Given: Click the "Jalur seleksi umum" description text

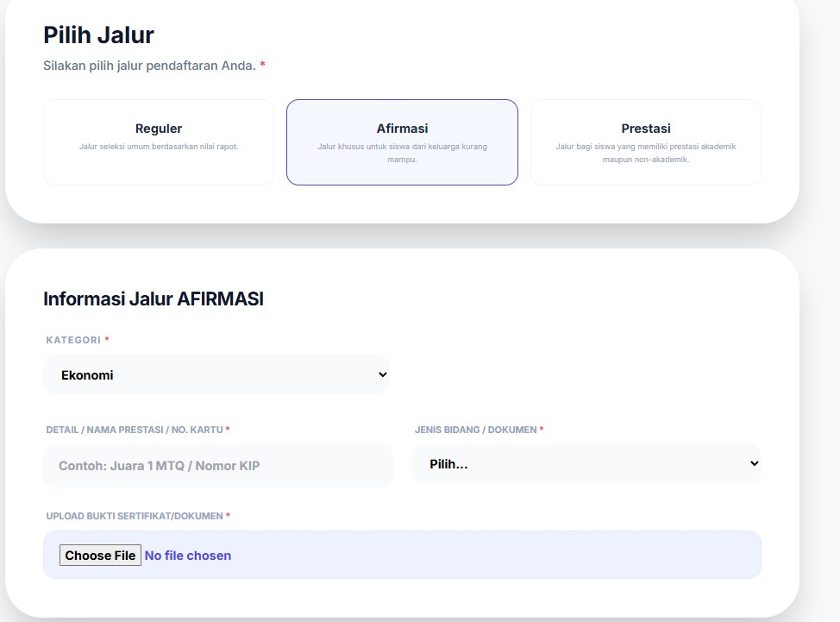Looking at the screenshot, I should pyautogui.click(x=159, y=147).
